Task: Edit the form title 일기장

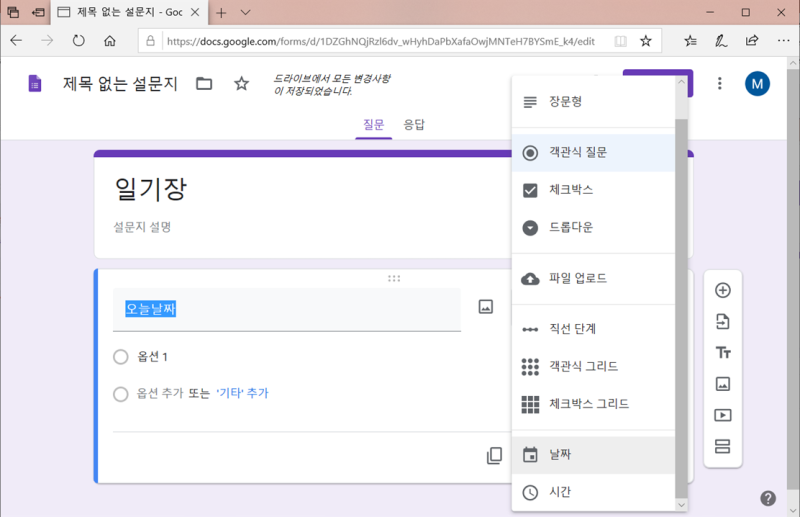Action: (x=151, y=189)
